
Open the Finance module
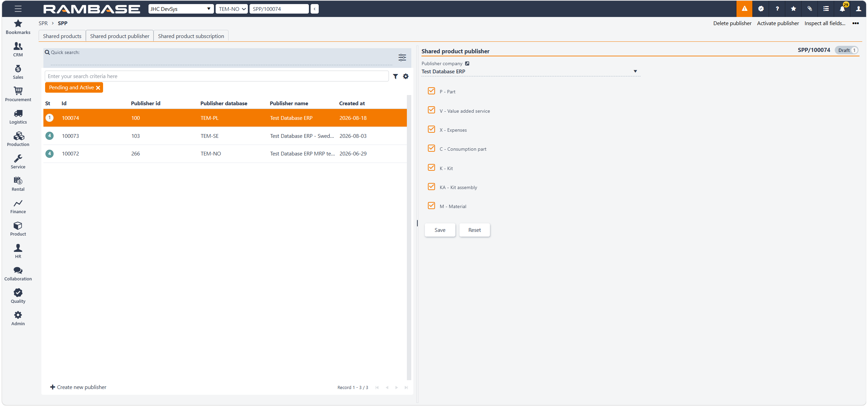(18, 206)
